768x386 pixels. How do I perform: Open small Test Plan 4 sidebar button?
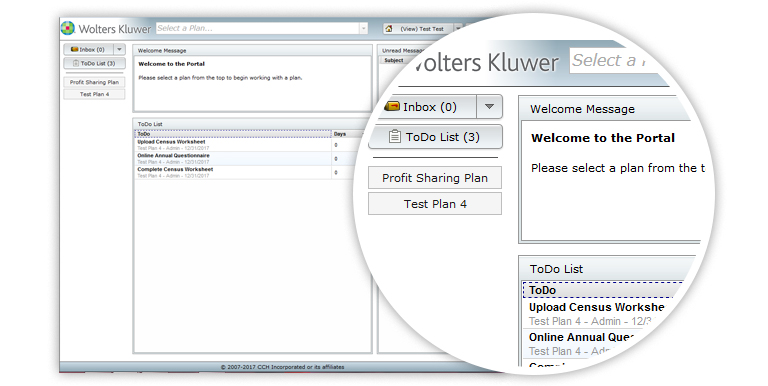click(x=94, y=94)
